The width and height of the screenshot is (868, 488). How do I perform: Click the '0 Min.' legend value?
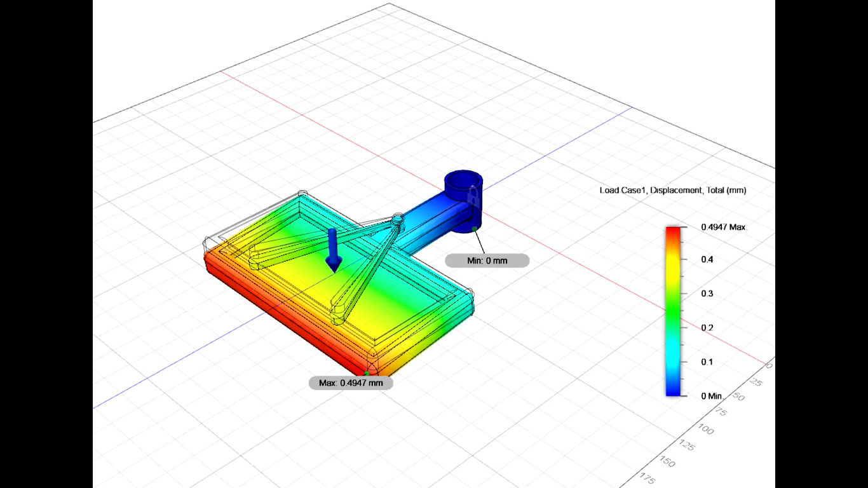(x=712, y=396)
